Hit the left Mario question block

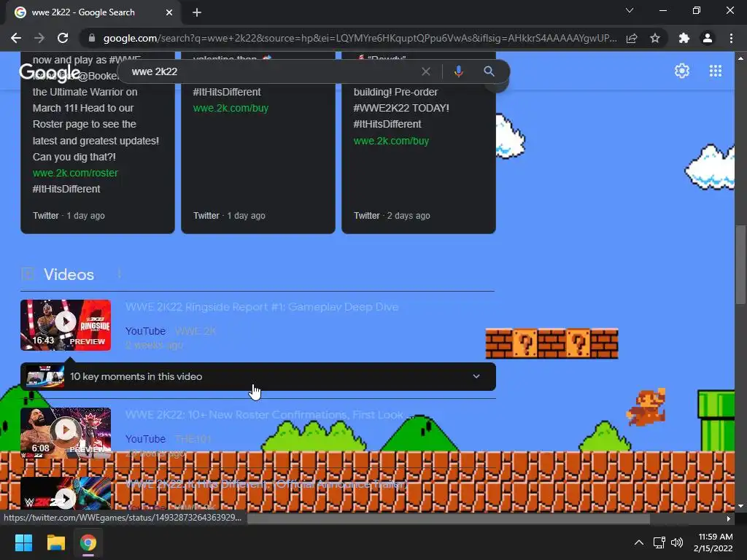(x=525, y=343)
